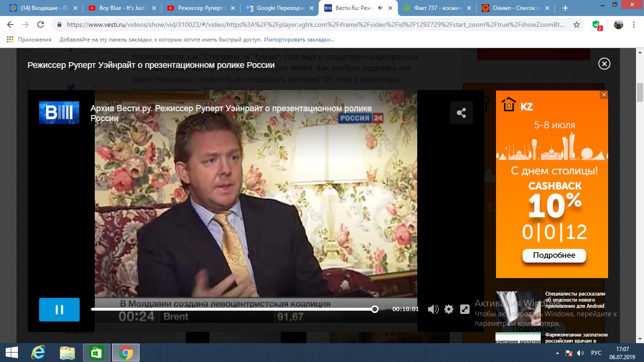Switch the РУС input language
The width and height of the screenshot is (644, 362).
click(596, 353)
